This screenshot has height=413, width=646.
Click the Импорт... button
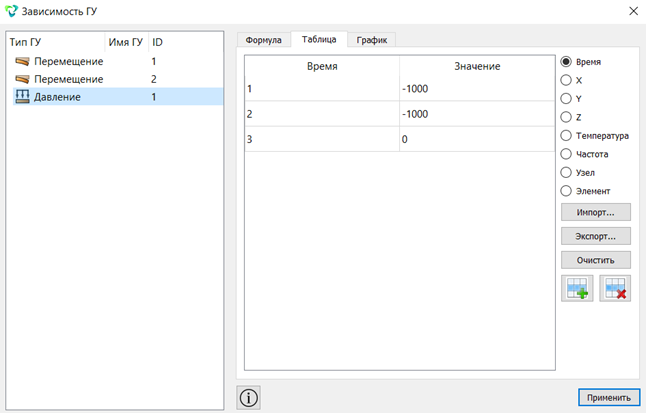[x=596, y=212]
